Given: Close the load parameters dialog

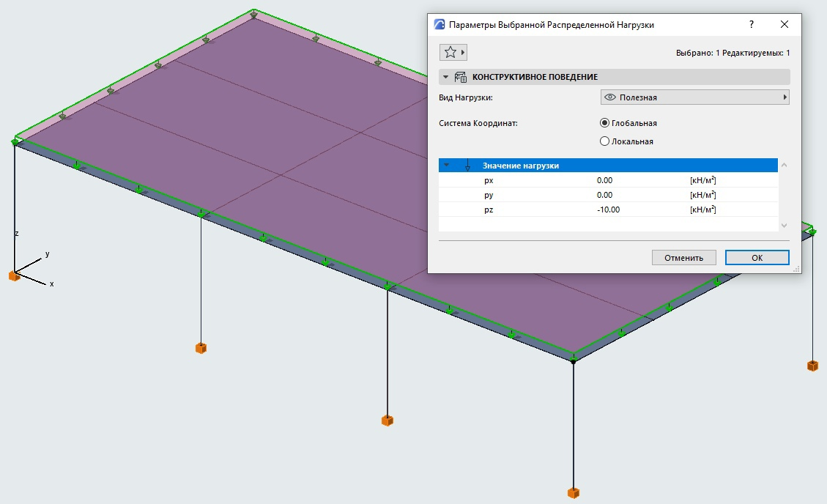Looking at the screenshot, I should click(785, 24).
